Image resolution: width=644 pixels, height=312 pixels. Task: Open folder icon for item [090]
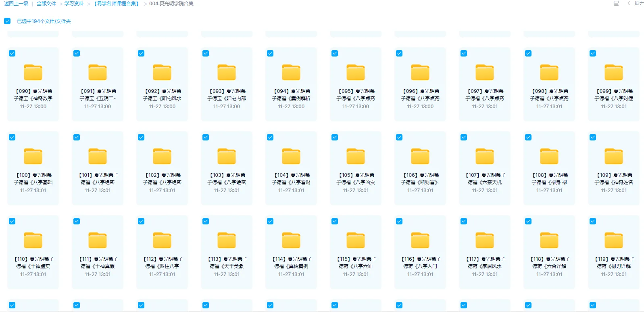coord(33,73)
